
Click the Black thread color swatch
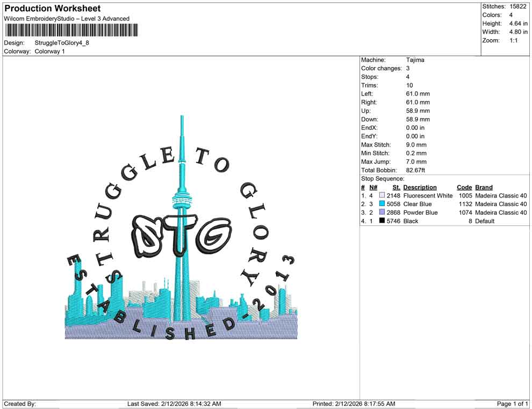[x=382, y=221]
